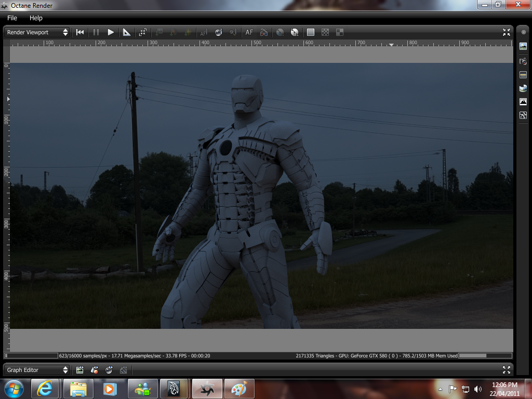Launch Internet Explorer from the taskbar
Screen dimensions: 532x399
point(45,389)
